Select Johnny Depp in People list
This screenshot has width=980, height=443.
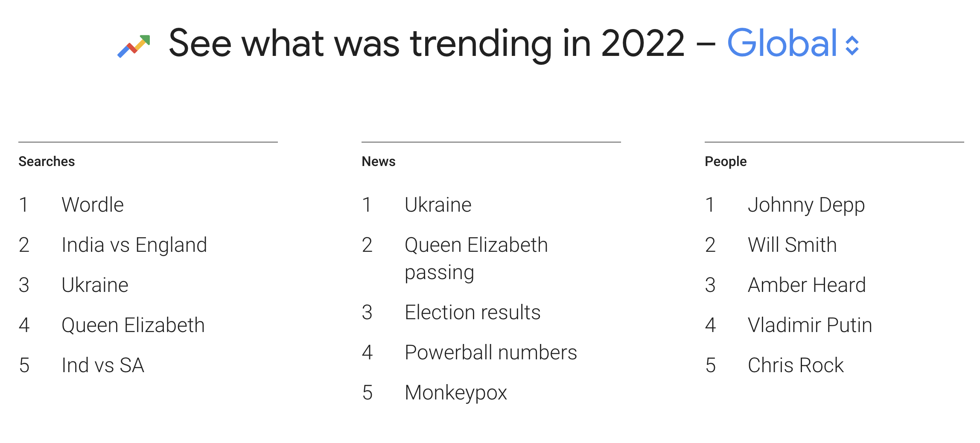click(x=806, y=205)
